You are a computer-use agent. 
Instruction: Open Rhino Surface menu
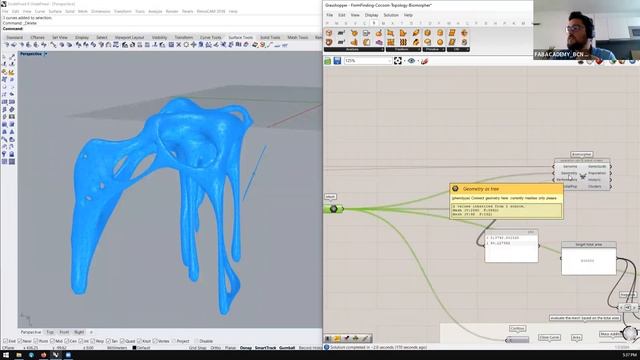click(55, 11)
